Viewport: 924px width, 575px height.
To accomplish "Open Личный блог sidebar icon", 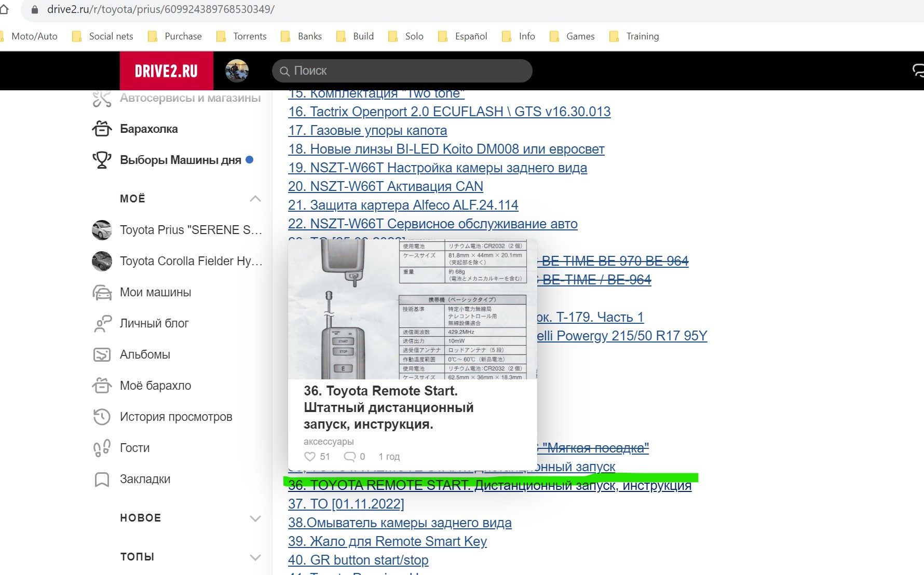I will tap(102, 324).
